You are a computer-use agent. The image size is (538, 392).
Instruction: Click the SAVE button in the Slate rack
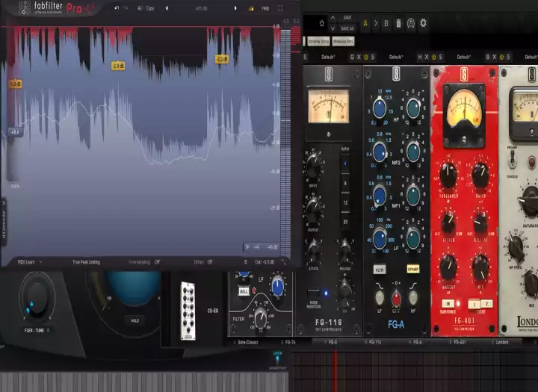347,17
